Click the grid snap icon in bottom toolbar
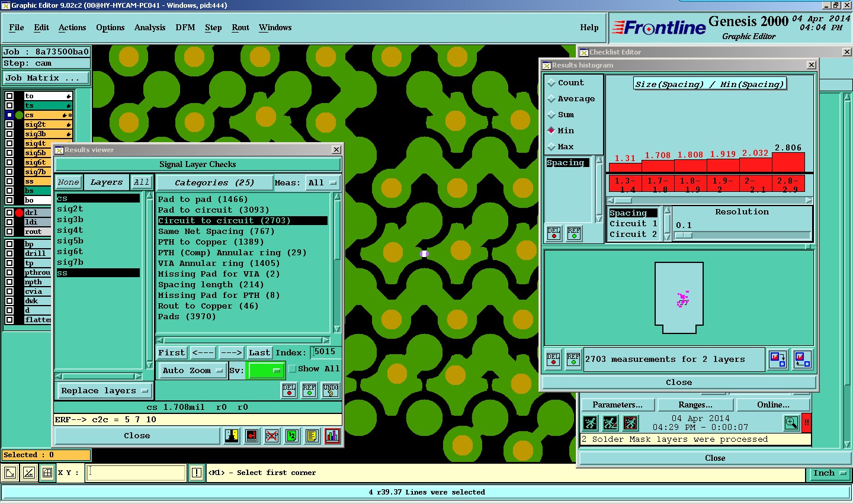Image resolution: width=853 pixels, height=504 pixels. tap(47, 473)
